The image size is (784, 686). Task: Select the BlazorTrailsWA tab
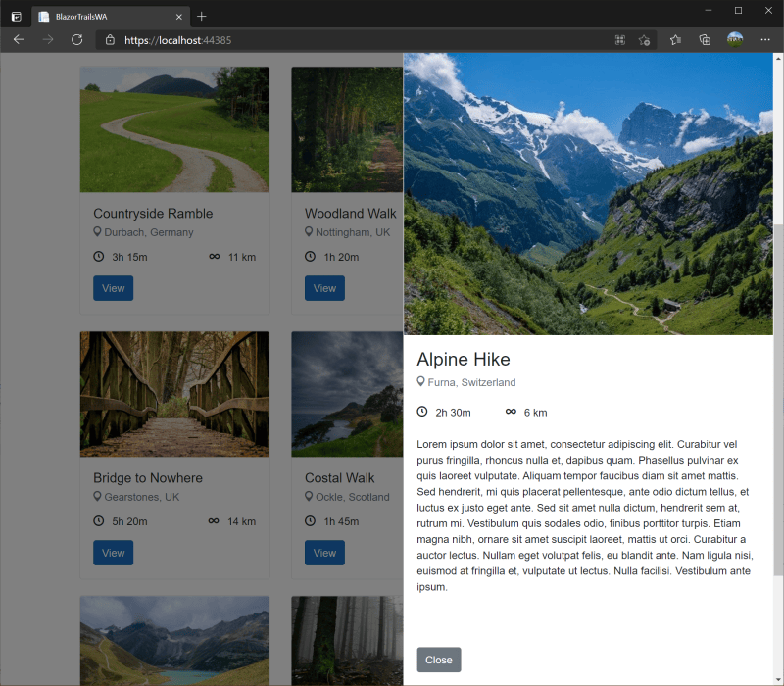click(x=110, y=17)
